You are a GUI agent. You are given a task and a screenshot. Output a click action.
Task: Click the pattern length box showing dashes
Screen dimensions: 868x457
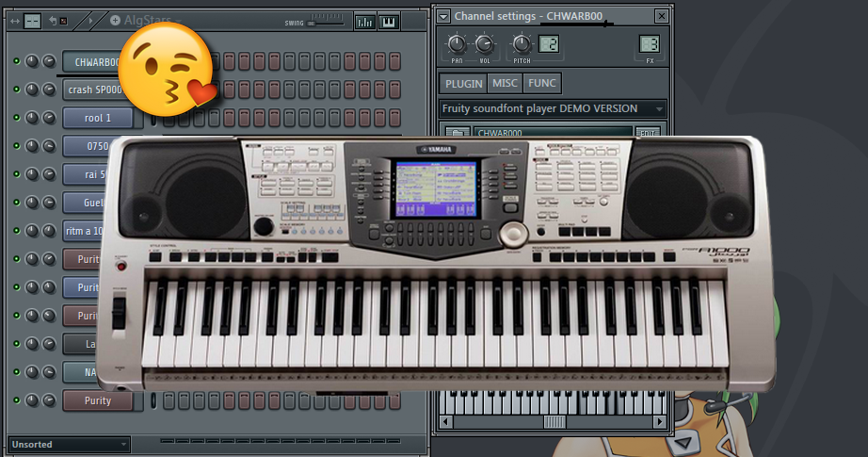[33, 22]
